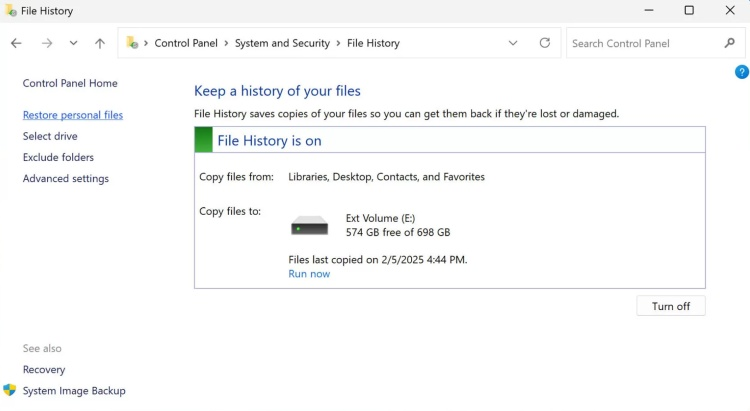750x411 pixels.
Task: Click the Ext Volume drive icon
Action: tap(309, 225)
